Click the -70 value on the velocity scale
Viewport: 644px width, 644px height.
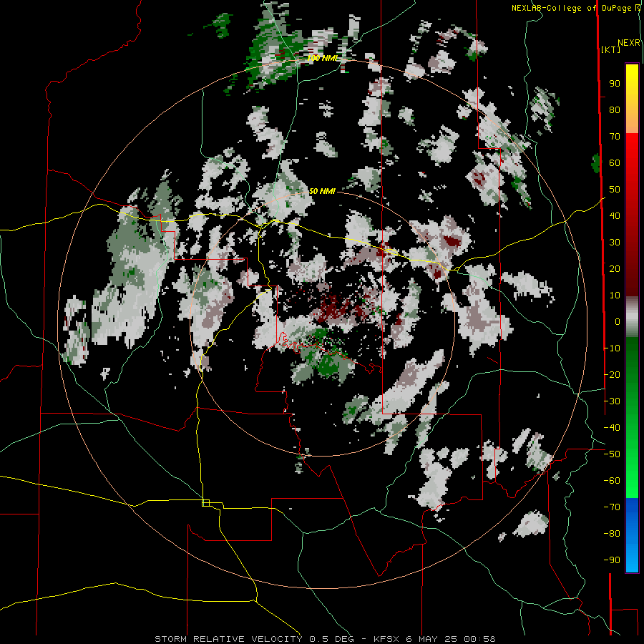[x=612, y=507]
